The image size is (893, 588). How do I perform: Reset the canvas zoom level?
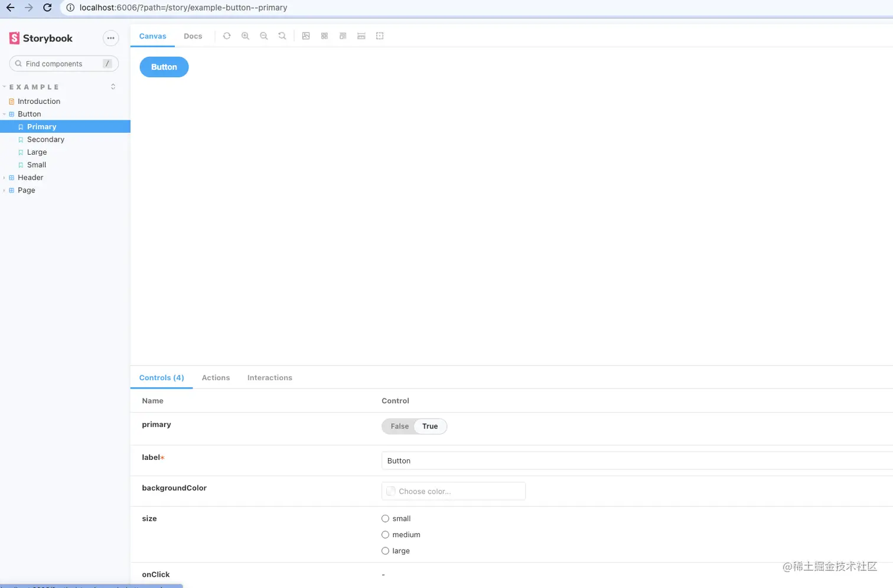pyautogui.click(x=282, y=35)
